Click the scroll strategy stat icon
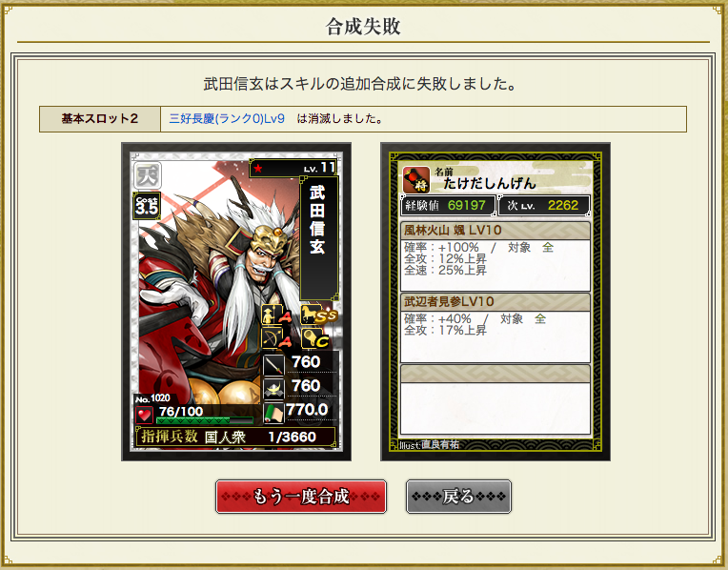 273,413
